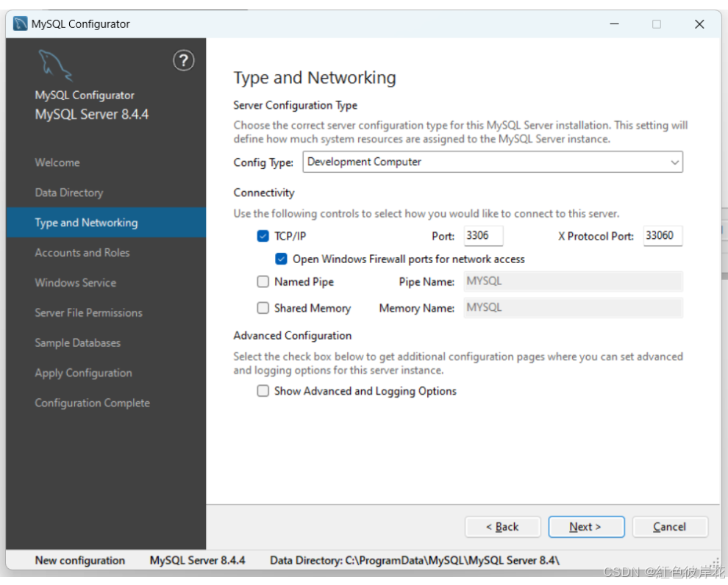Click the 'Type and Networking' page heading
The height and width of the screenshot is (585, 728).
[314, 78]
